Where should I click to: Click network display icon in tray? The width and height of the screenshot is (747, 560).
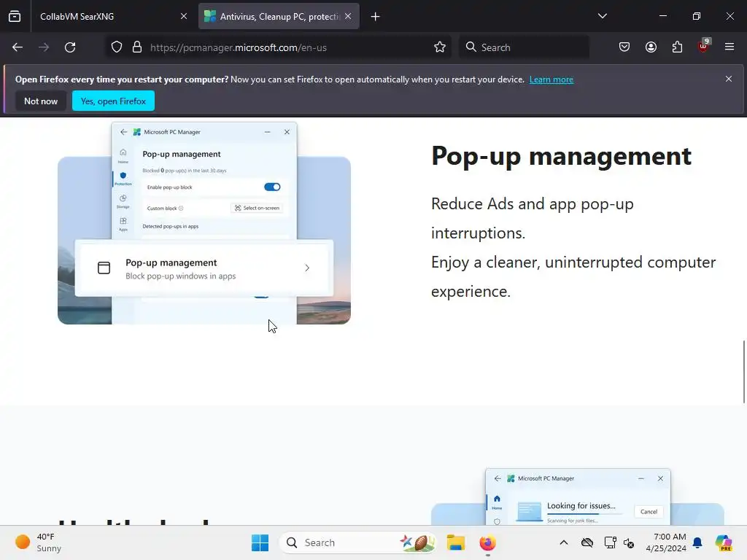point(609,542)
